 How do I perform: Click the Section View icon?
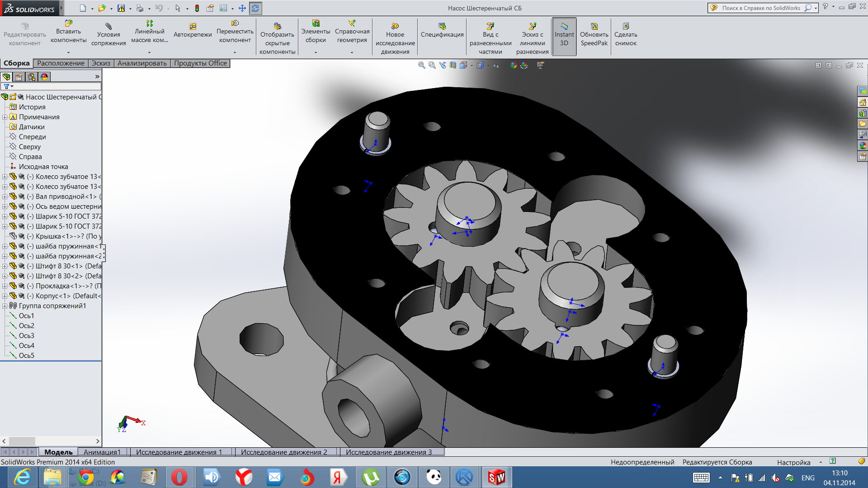(453, 65)
